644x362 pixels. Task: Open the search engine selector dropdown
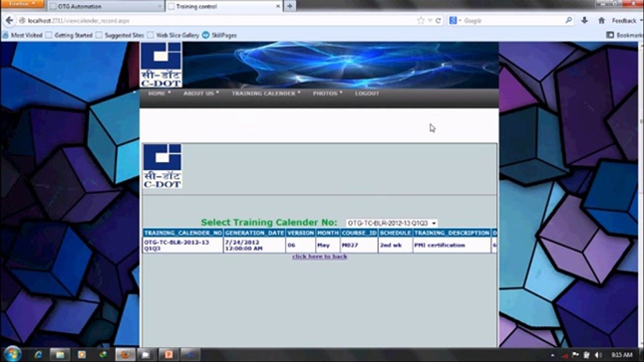[455, 21]
